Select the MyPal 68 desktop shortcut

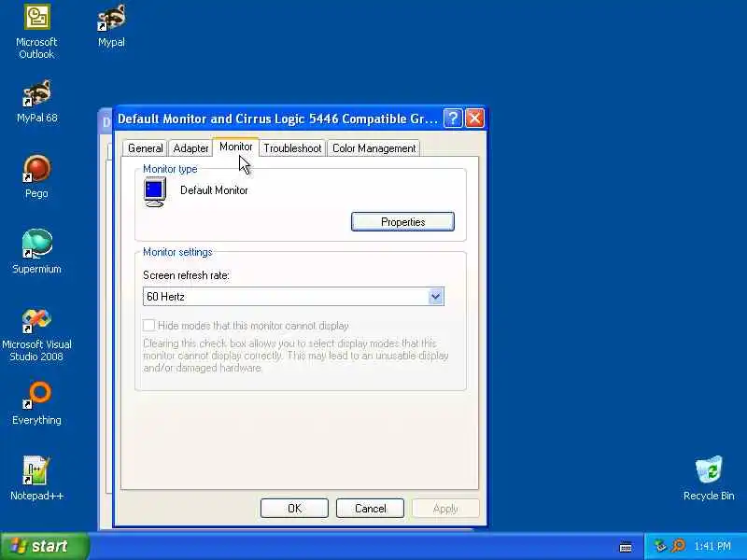click(x=36, y=102)
